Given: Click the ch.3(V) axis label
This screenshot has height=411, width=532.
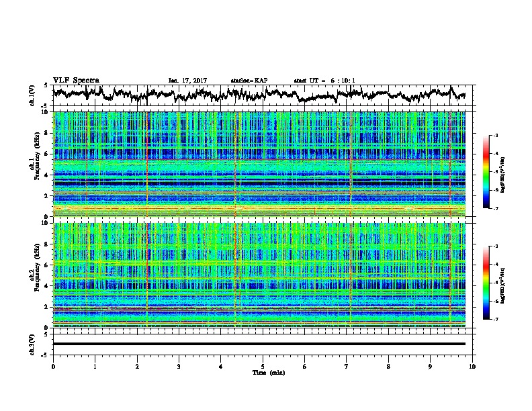Looking at the screenshot, I should pyautogui.click(x=32, y=345).
